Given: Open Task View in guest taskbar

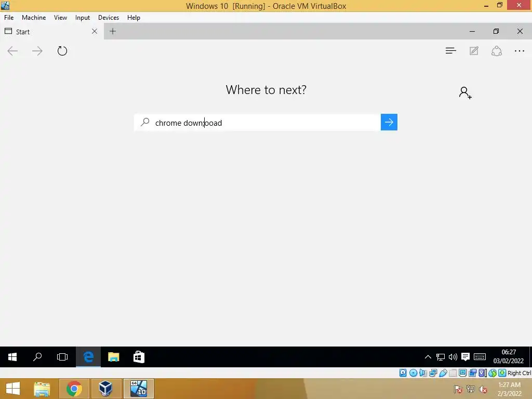Looking at the screenshot, I should click(x=62, y=357).
